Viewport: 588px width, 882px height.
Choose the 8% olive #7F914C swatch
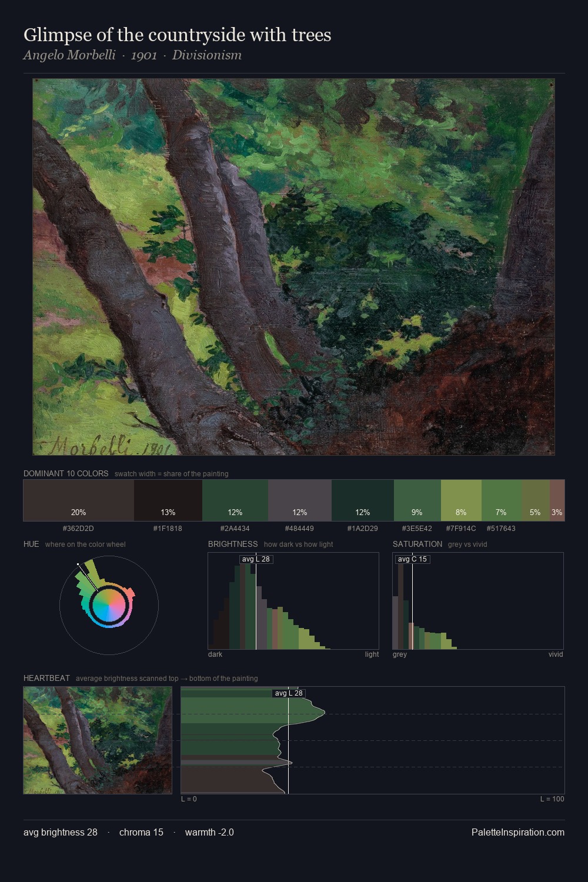click(461, 500)
